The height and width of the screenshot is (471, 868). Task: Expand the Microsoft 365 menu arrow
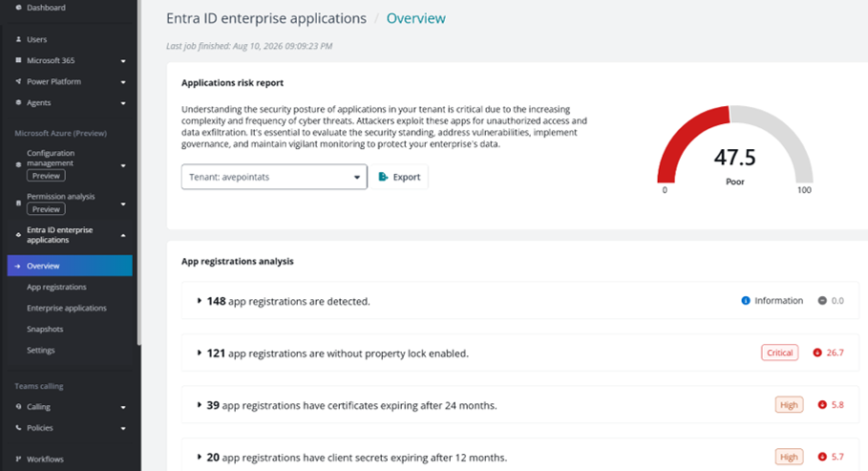point(123,61)
